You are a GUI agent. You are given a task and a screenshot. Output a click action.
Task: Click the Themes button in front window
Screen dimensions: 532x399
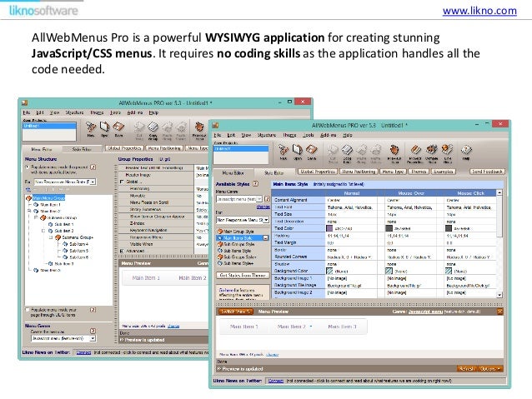tap(419, 172)
